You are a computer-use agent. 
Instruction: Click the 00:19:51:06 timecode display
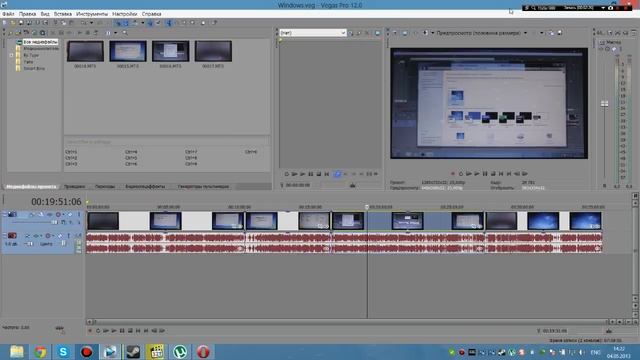point(56,202)
